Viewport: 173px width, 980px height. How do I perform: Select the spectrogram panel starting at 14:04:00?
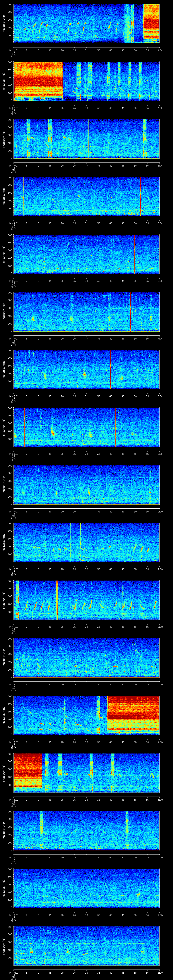pyautogui.click(x=86, y=197)
